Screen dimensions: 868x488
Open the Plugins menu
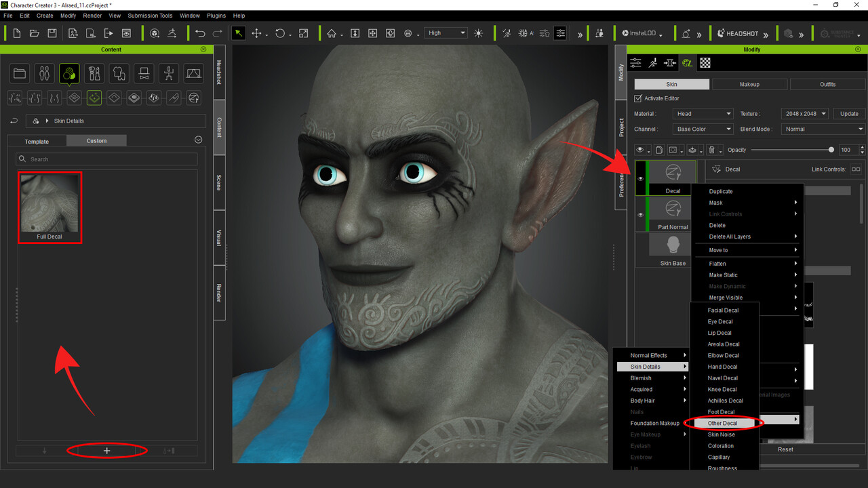pyautogui.click(x=216, y=16)
